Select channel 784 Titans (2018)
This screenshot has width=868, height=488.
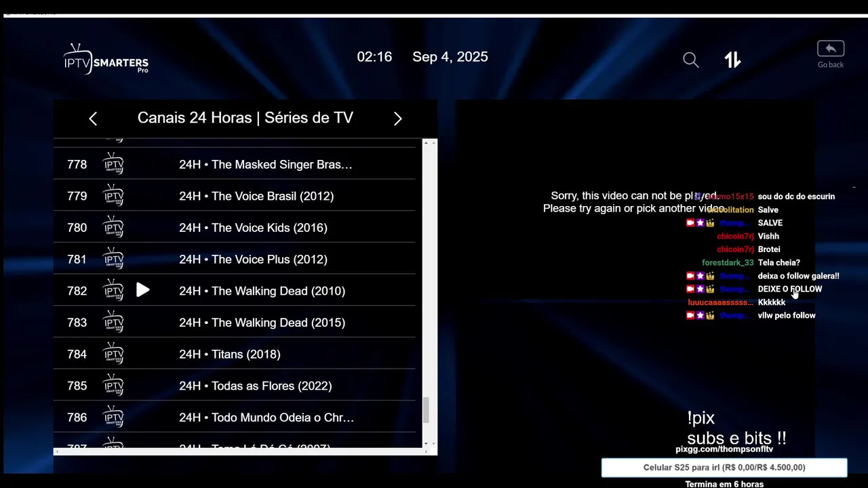click(x=235, y=354)
